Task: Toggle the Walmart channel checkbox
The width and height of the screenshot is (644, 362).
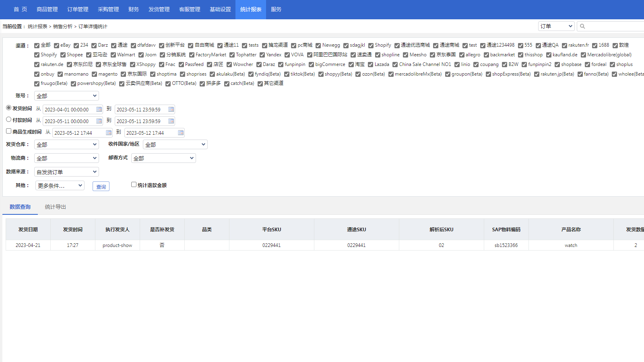Action: (113, 55)
